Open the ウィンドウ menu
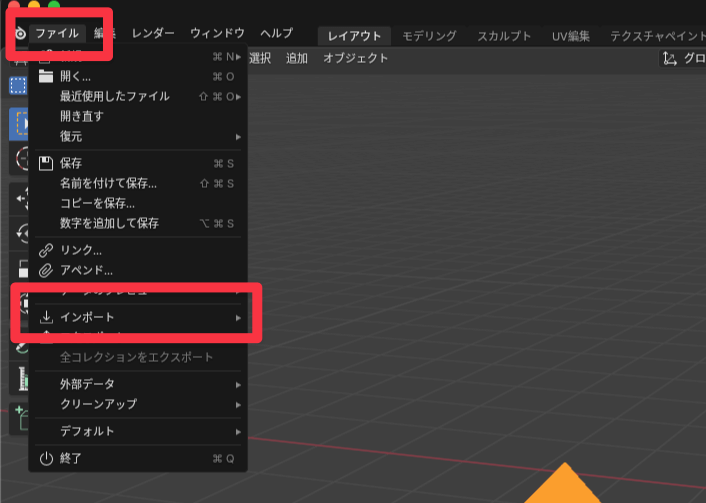Viewport: 706px width, 503px height. click(217, 33)
